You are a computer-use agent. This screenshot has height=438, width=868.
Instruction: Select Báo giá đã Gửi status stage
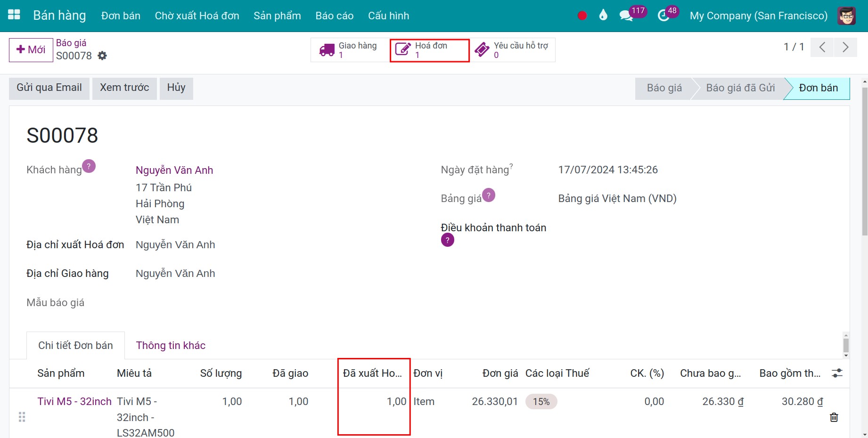[x=740, y=88]
